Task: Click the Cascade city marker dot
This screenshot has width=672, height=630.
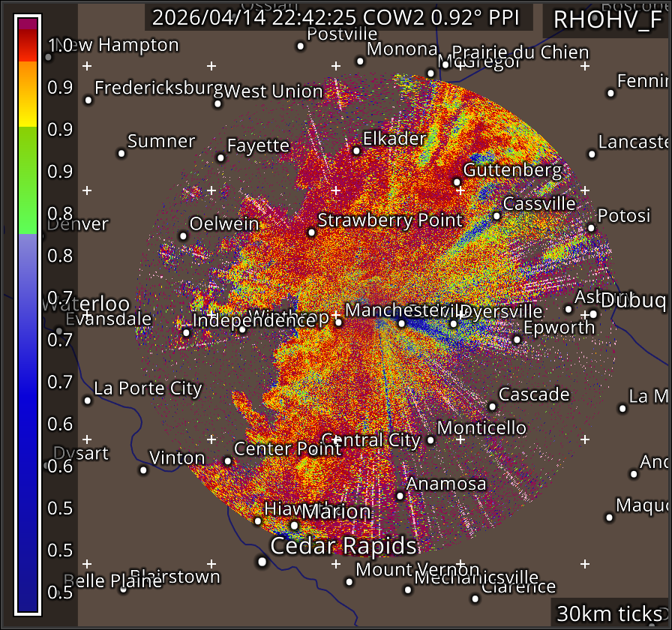Action: click(492, 406)
